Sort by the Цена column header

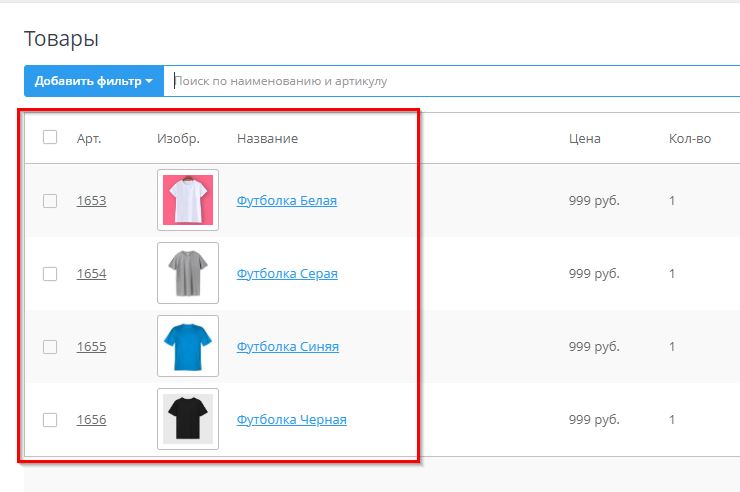click(584, 139)
